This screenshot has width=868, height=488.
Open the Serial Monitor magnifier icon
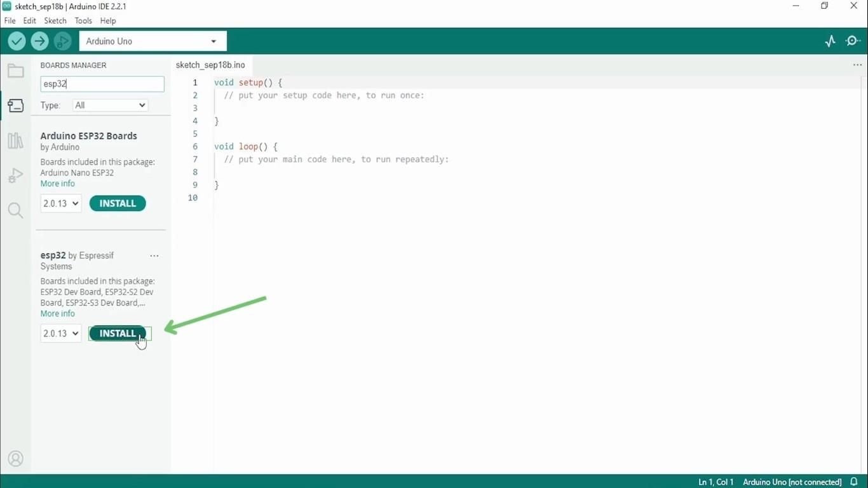point(853,40)
